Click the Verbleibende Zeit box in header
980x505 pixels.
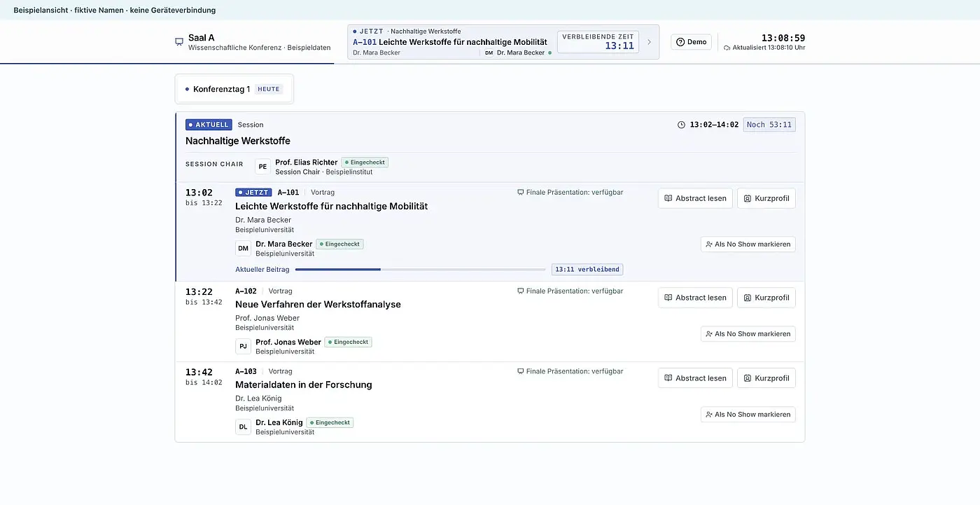[x=598, y=42]
